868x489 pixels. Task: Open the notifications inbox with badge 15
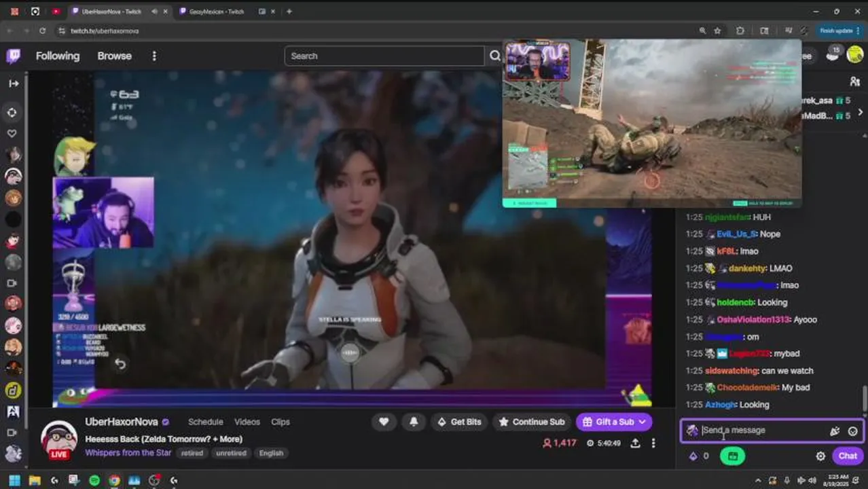[833, 54]
